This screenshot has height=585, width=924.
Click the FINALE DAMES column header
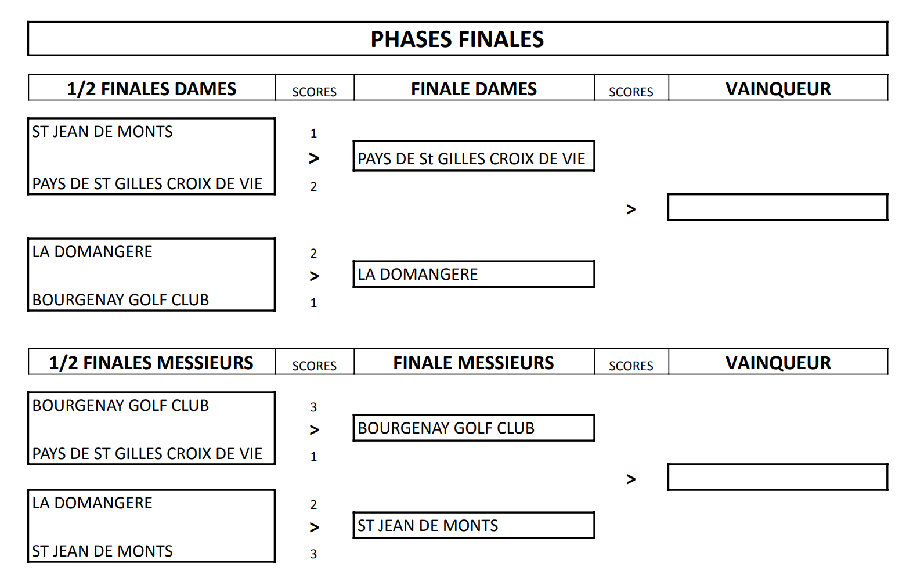coord(474,89)
